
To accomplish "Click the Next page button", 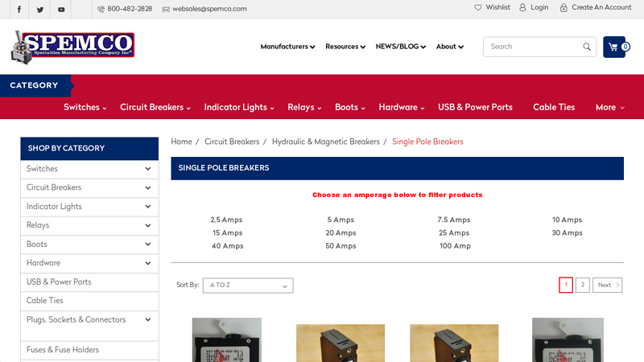I will pyautogui.click(x=607, y=285).
